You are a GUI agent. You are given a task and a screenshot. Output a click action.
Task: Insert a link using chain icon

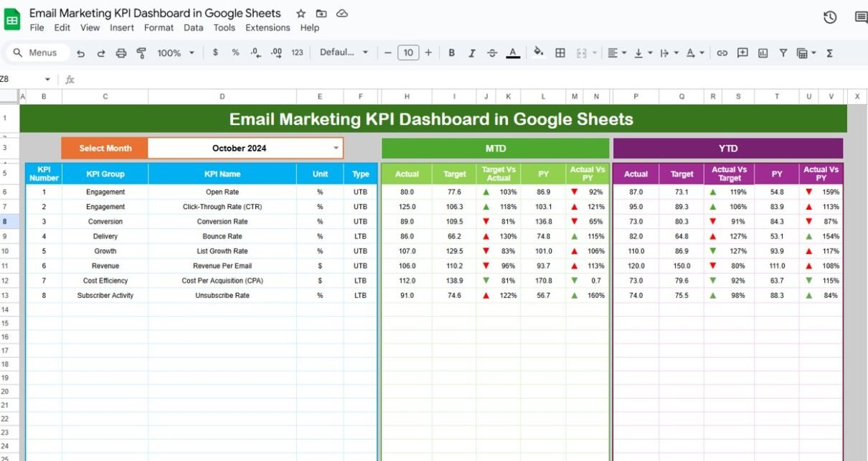click(722, 53)
